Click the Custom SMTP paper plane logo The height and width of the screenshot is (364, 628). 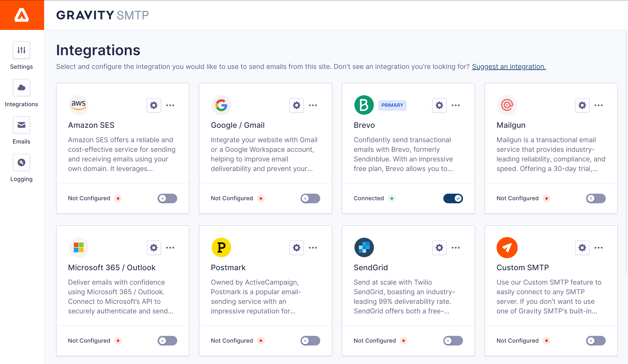pyautogui.click(x=507, y=248)
